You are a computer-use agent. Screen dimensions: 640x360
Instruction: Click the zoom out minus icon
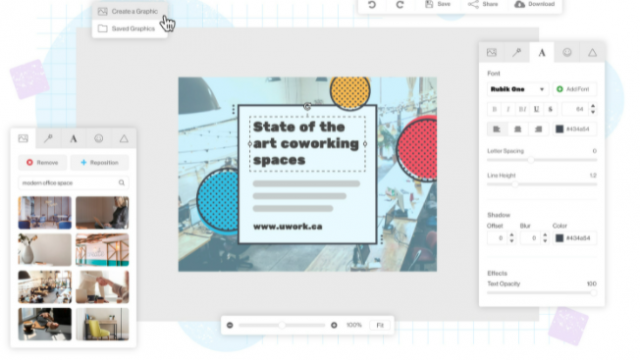point(230,325)
